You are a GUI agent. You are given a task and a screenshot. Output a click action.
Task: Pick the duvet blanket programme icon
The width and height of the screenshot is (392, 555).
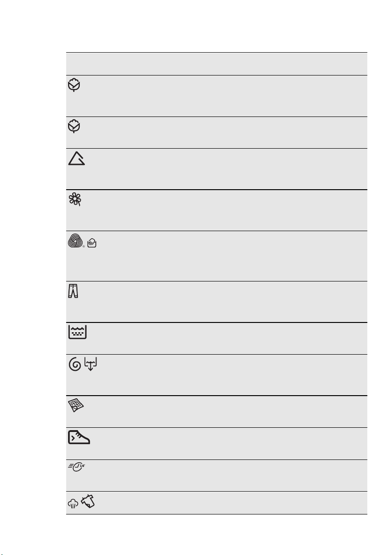76,405
